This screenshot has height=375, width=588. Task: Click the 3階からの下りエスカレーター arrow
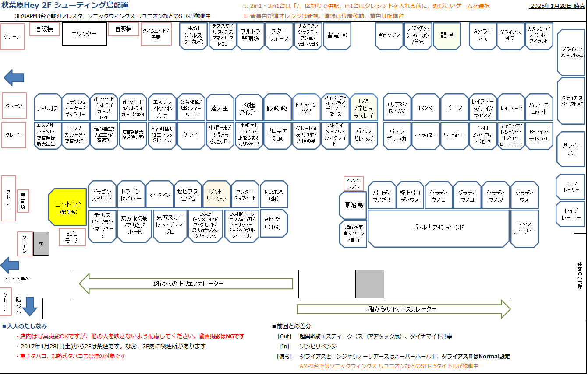click(404, 309)
